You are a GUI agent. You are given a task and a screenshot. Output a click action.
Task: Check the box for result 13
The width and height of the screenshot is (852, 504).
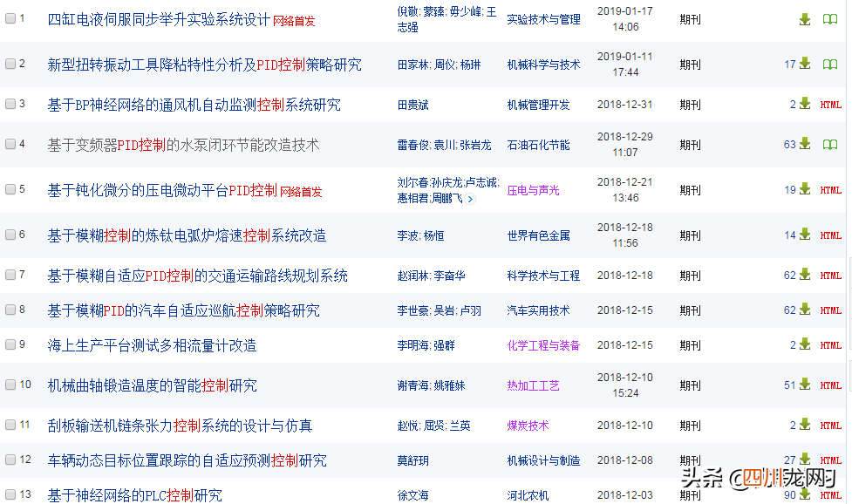coord(10,494)
